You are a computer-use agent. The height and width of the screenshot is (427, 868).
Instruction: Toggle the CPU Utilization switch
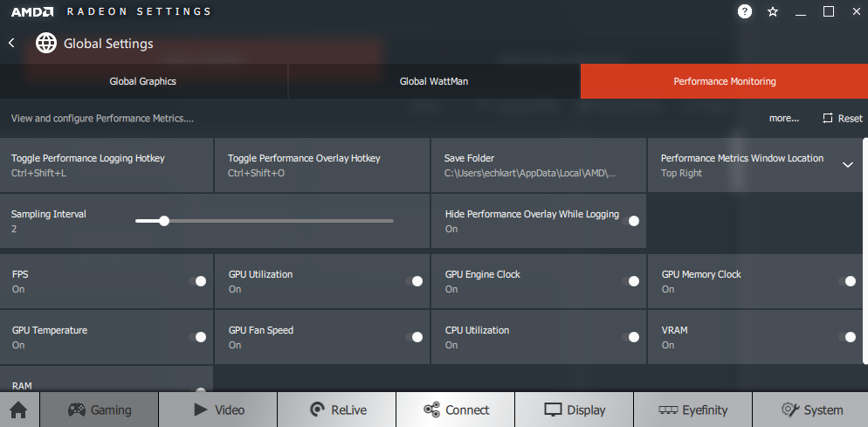coord(630,337)
